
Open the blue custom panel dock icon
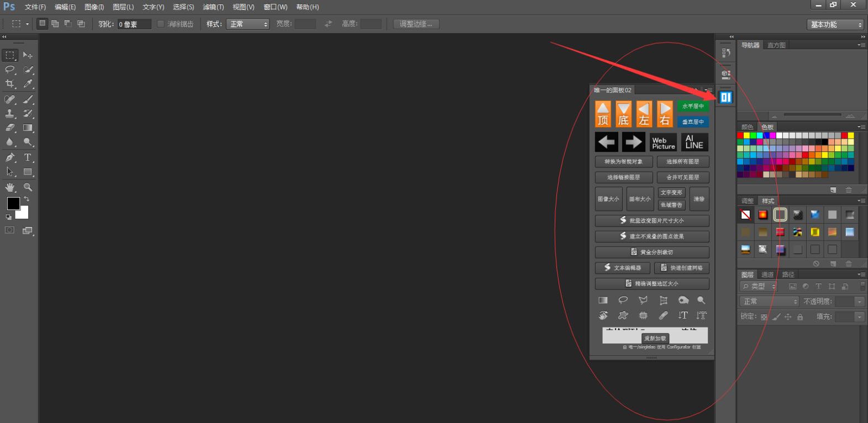pyautogui.click(x=725, y=98)
